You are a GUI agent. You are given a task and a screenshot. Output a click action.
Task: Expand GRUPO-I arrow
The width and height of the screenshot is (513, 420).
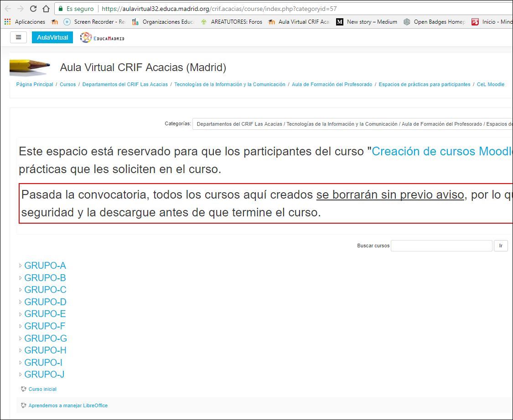tap(20, 363)
